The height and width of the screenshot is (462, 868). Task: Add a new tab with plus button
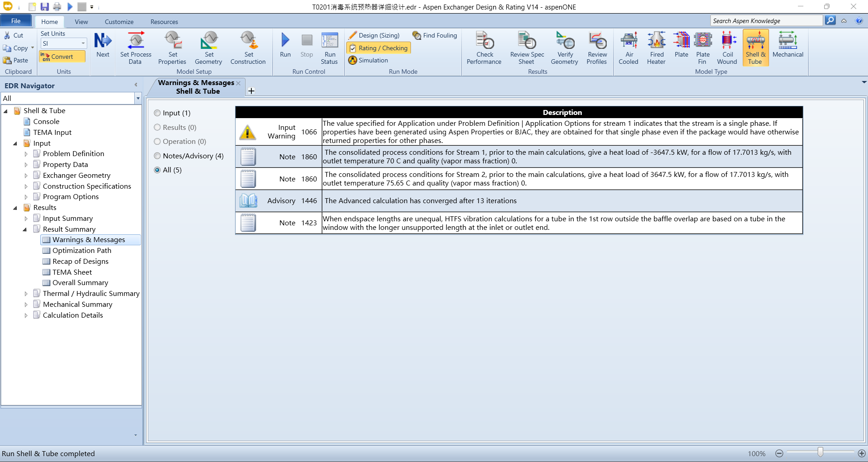click(251, 91)
